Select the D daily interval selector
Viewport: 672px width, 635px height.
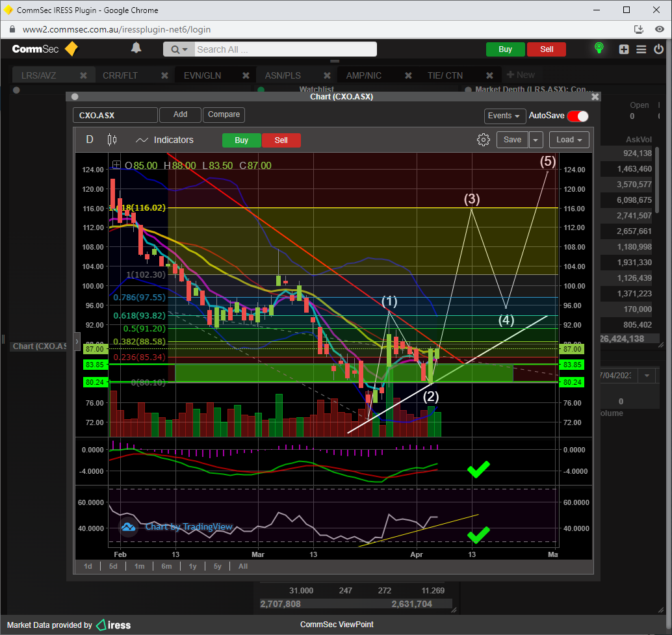click(90, 140)
